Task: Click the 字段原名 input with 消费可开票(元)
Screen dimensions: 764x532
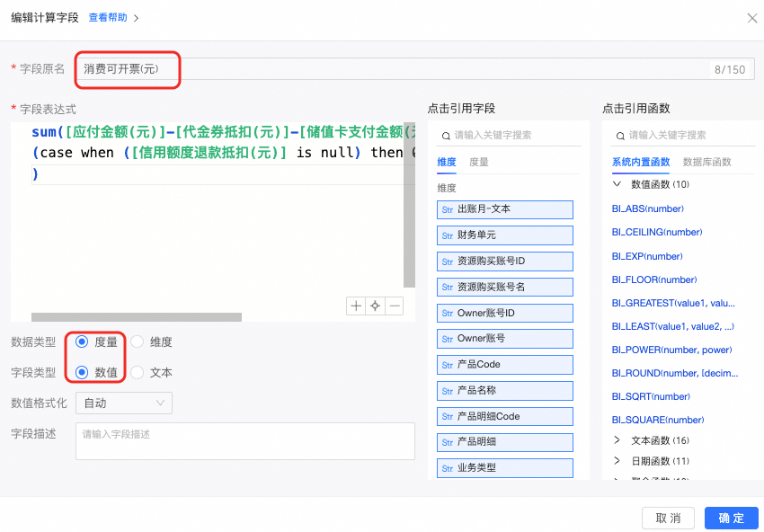Action: (x=414, y=69)
